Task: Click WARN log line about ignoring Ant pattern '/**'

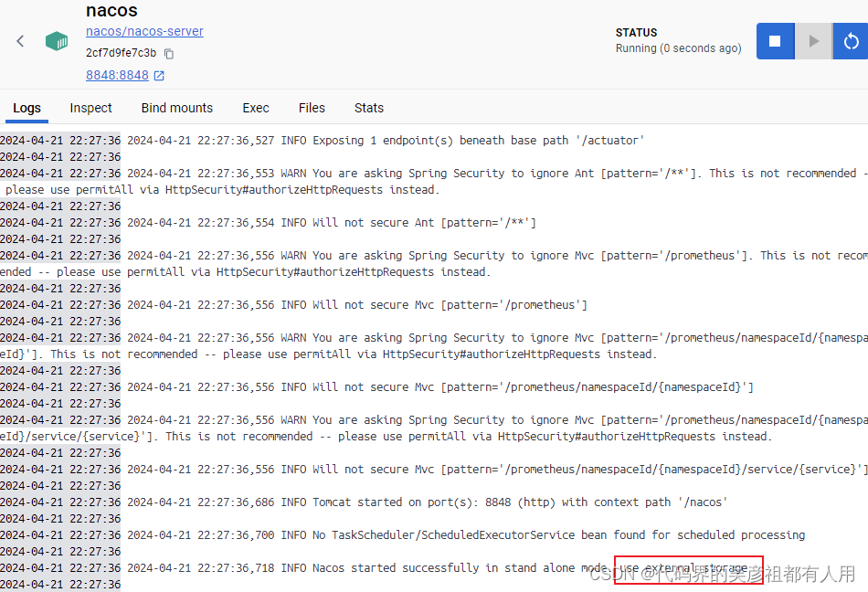Action: pos(434,182)
